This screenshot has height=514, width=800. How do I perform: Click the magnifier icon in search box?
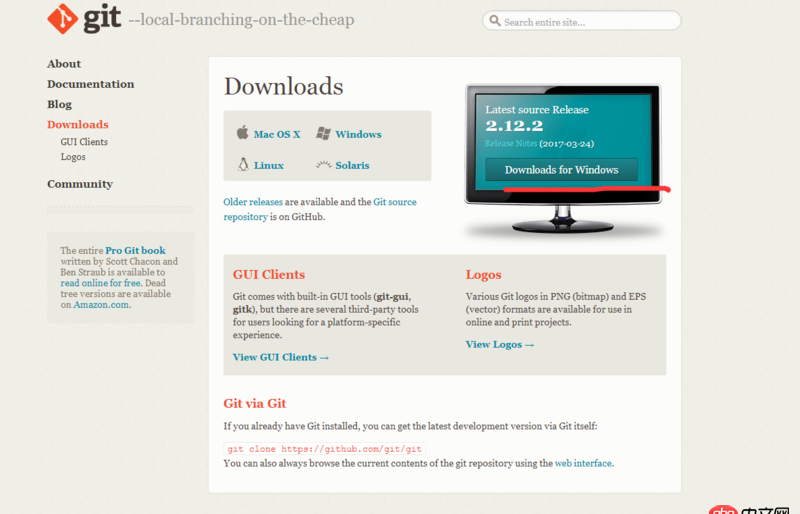pyautogui.click(x=494, y=20)
